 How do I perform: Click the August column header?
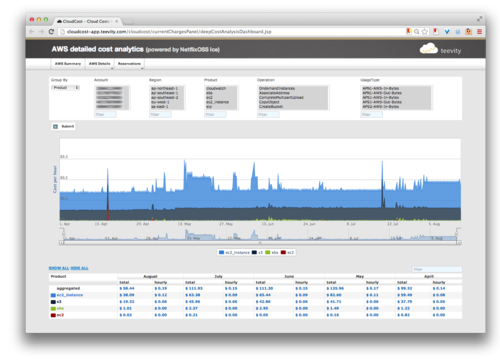coord(150,276)
